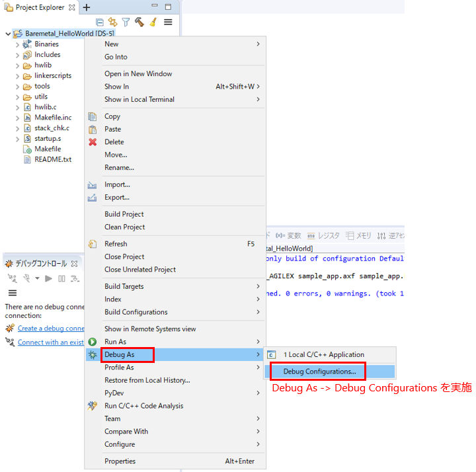476x472 pixels.
Task: Open the filter funnel icon
Action: [x=126, y=22]
